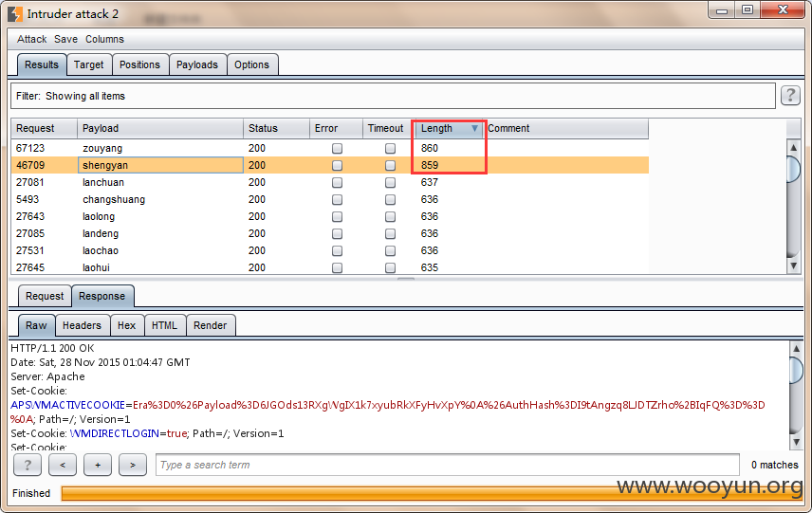The image size is (812, 513).
Task: Switch to the Positions tab
Action: tap(139, 64)
